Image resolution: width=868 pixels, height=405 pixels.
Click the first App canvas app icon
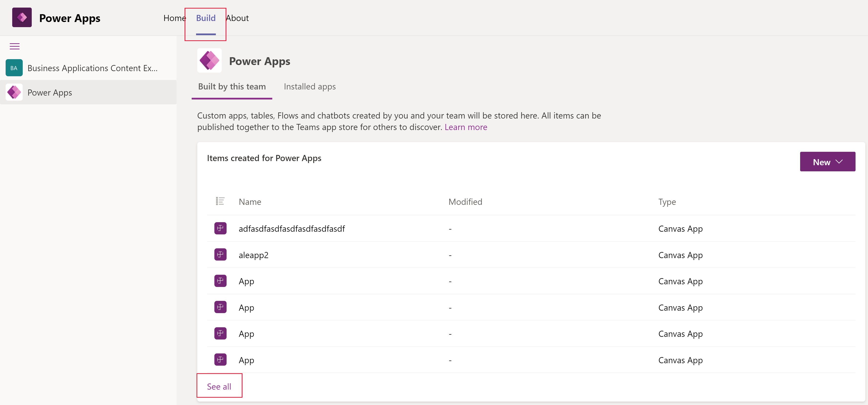click(220, 281)
